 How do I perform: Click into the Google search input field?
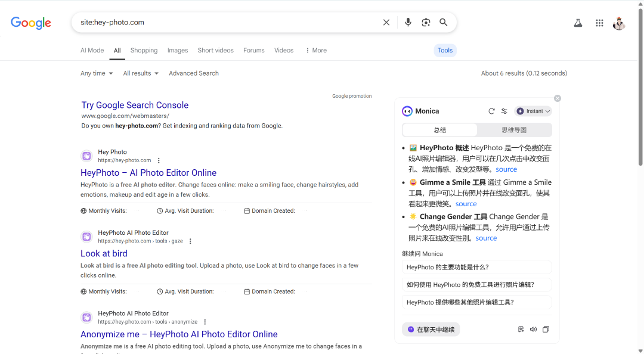click(x=228, y=22)
